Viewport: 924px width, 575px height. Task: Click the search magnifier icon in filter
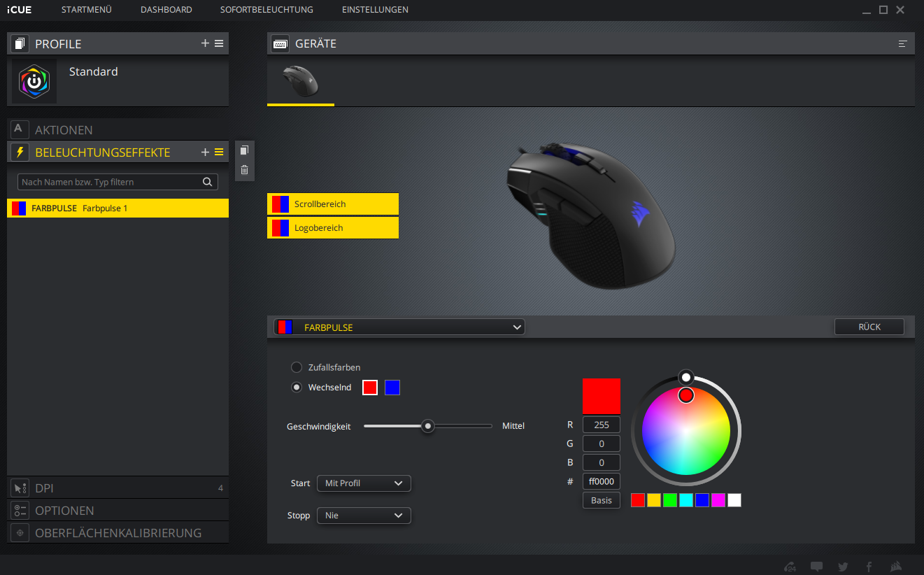tap(207, 182)
